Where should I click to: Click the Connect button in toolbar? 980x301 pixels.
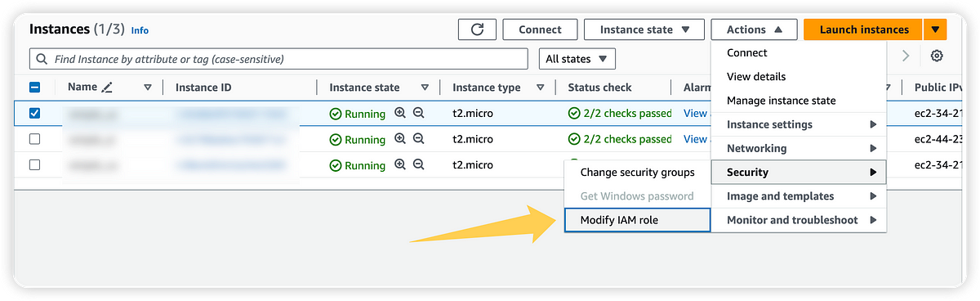(x=540, y=29)
